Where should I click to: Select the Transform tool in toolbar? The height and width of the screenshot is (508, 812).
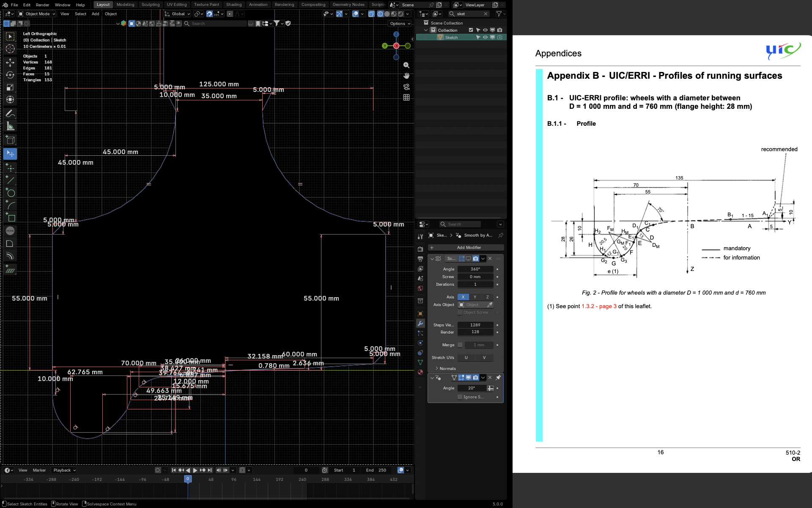pos(10,100)
